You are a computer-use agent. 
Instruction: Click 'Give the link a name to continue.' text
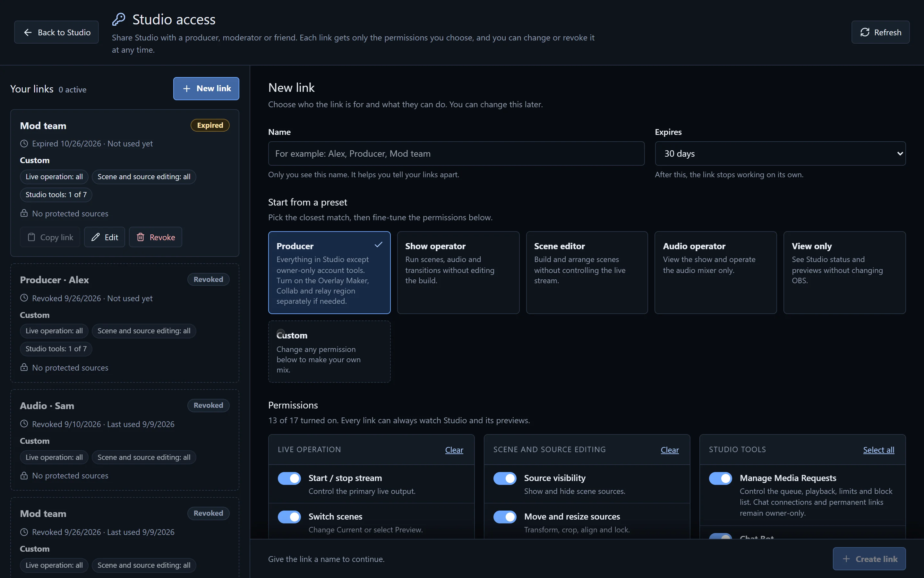tap(327, 559)
